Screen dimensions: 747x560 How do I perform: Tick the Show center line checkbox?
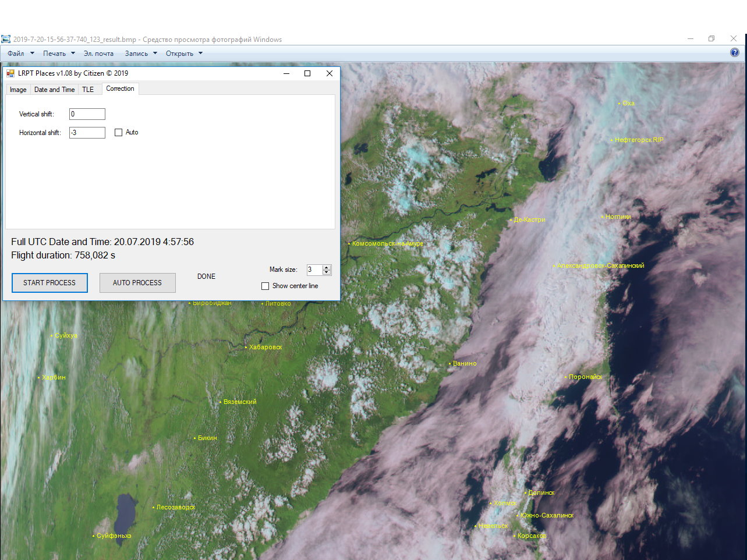click(265, 286)
